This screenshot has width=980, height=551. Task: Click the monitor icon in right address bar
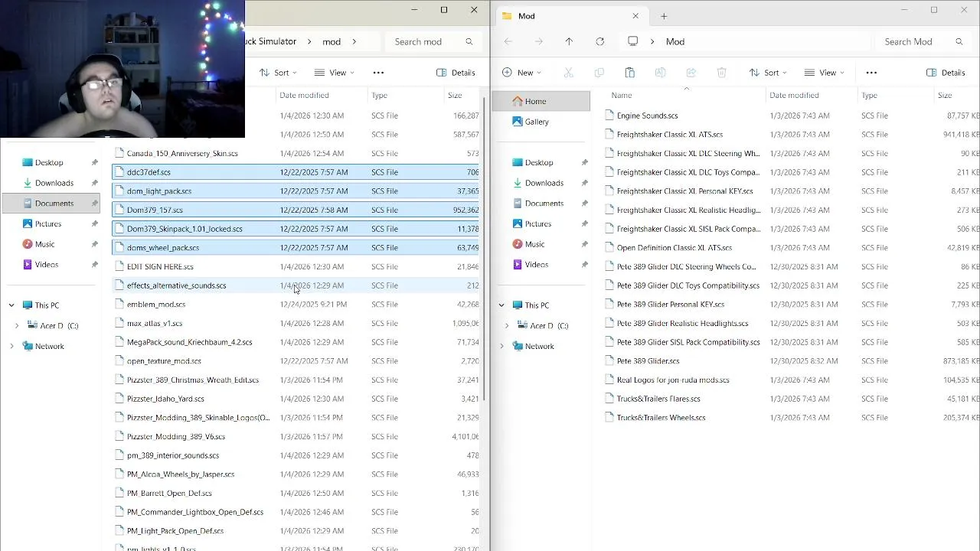[x=632, y=41]
